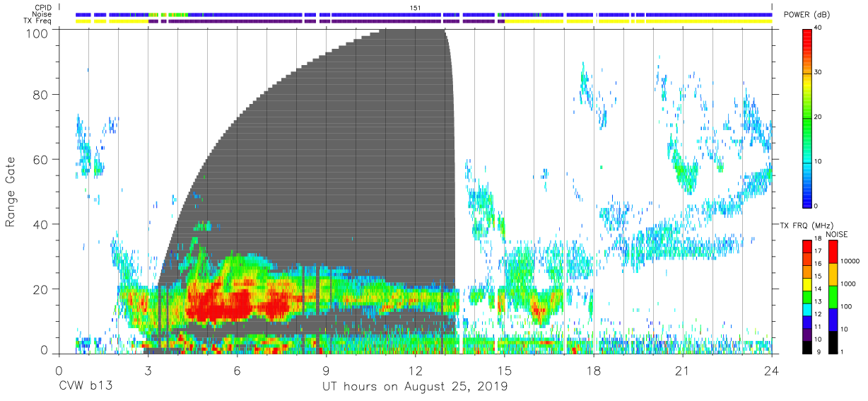
Task: Click the "6" tick on UT hours axis
Action: point(237,370)
